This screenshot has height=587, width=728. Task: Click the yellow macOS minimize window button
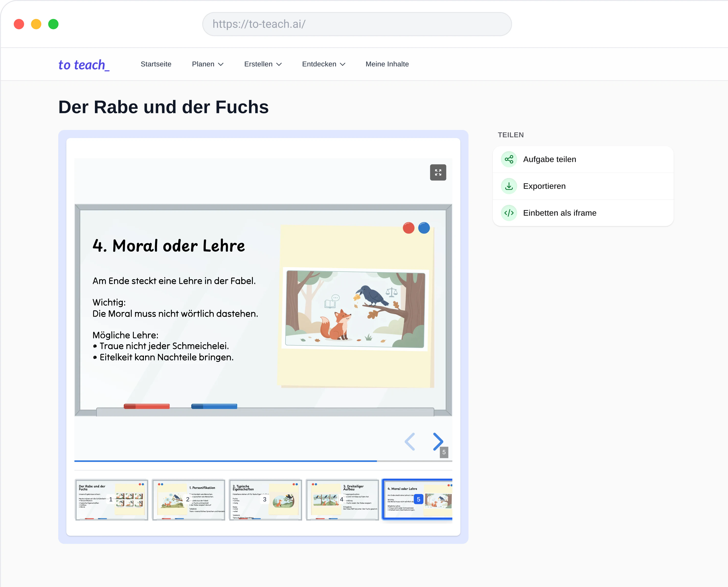pyautogui.click(x=36, y=24)
